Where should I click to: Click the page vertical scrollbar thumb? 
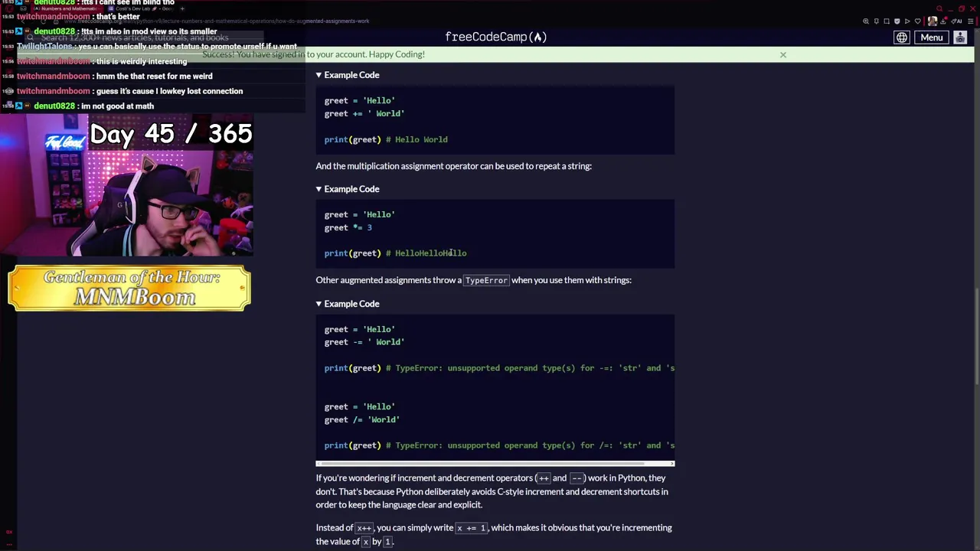click(x=976, y=337)
